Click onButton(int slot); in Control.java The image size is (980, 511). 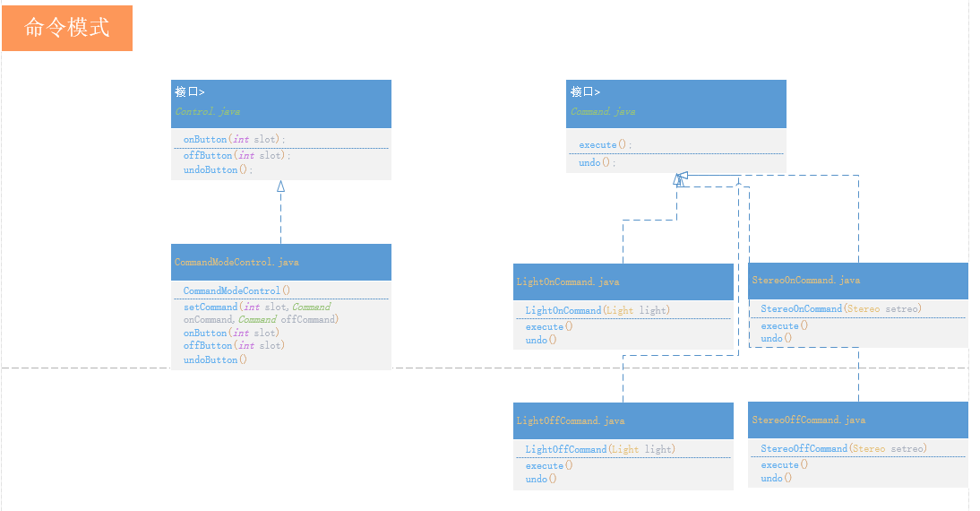pos(235,140)
